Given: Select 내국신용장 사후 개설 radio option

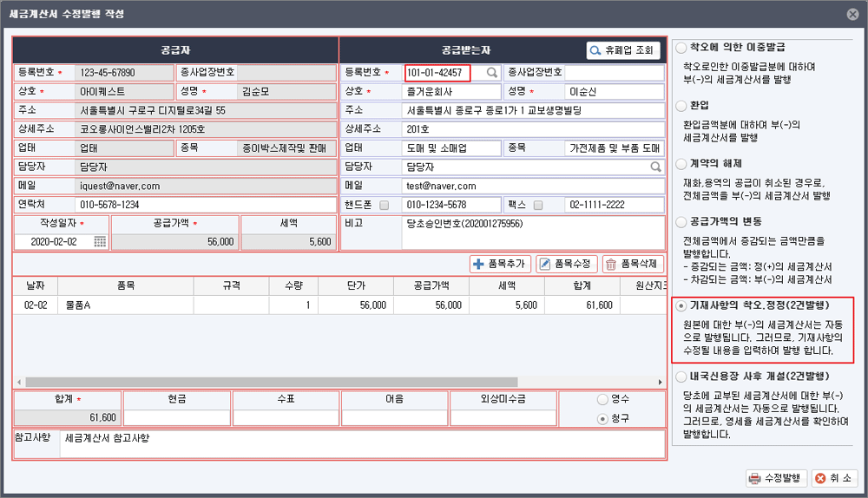Looking at the screenshot, I should click(681, 377).
